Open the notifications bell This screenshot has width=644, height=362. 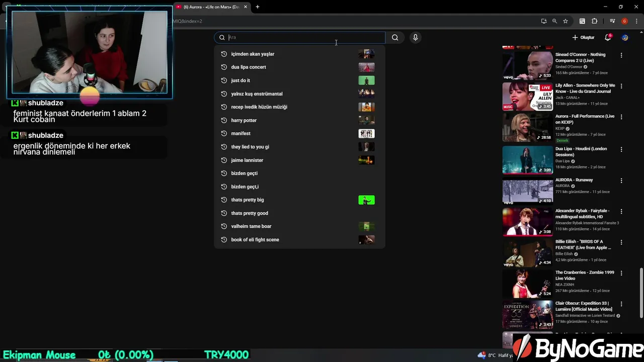[607, 37]
